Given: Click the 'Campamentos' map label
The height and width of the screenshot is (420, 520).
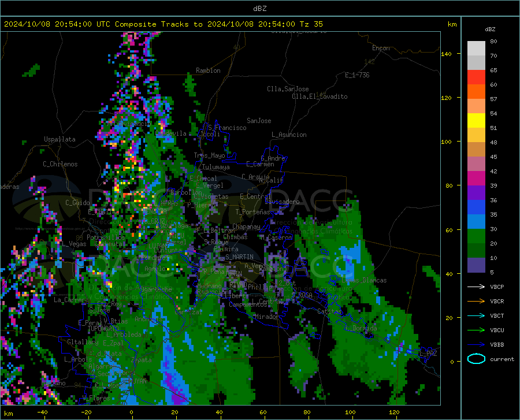Looking at the screenshot, I should coord(248,304).
